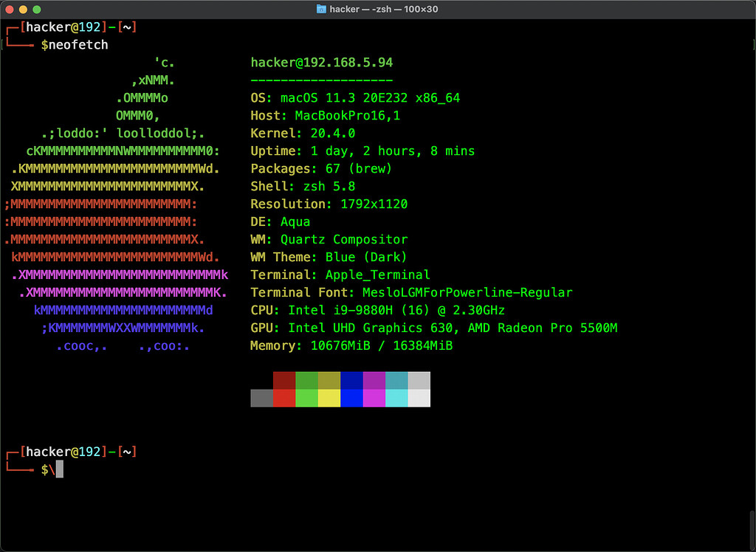Select the magenta swatch in the top palette row
Screen dimensions: 756x552
tap(374, 380)
